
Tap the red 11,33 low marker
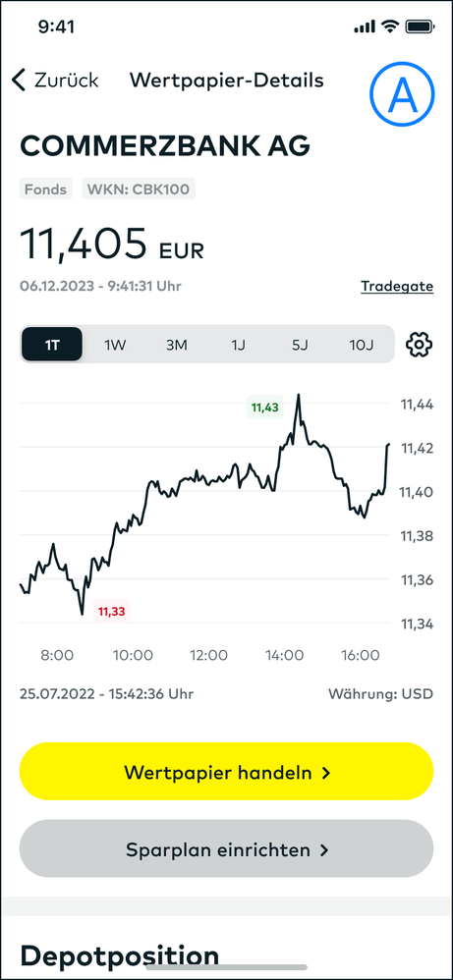[112, 611]
